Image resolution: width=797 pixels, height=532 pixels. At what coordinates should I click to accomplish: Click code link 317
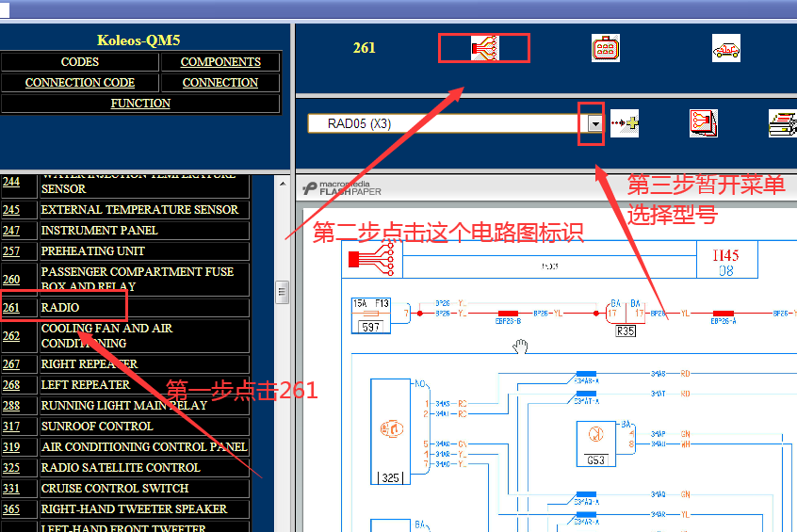click(x=11, y=427)
